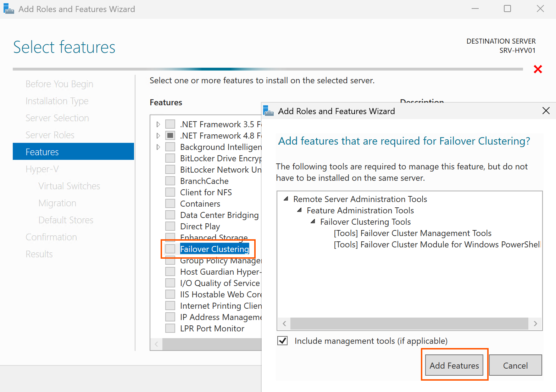Click the red X error icon
The height and width of the screenshot is (392, 556).
(x=538, y=69)
